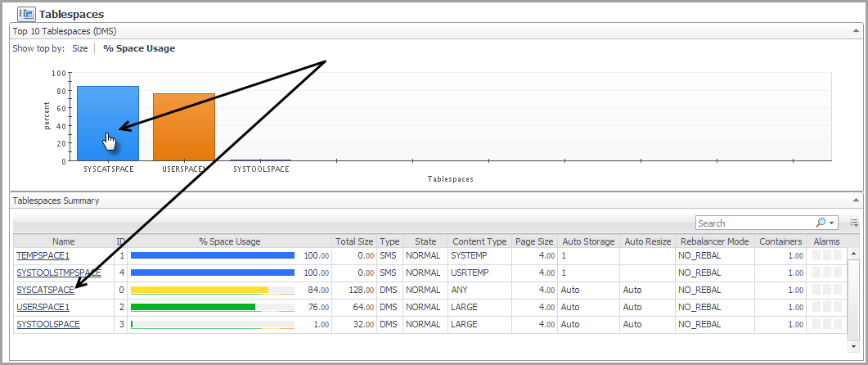
Task: Click the 32.00 total size cell
Action: 364,325
